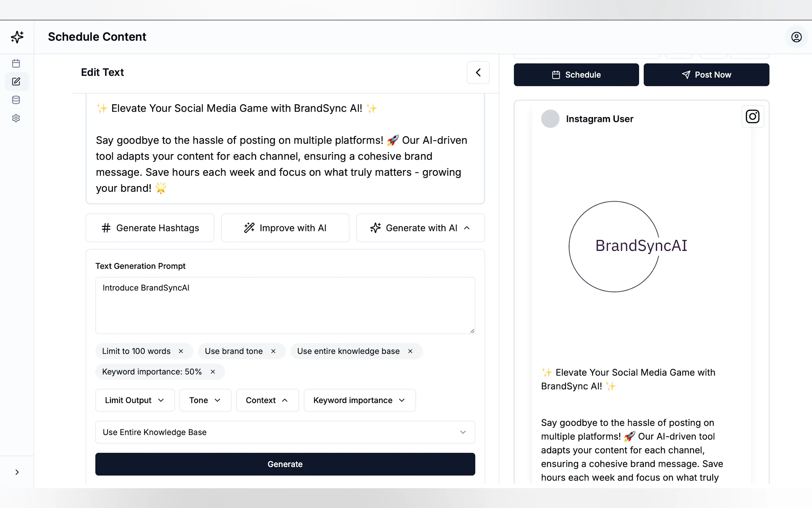Click into the Text Generation Prompt field
The width and height of the screenshot is (812, 508).
click(x=285, y=305)
